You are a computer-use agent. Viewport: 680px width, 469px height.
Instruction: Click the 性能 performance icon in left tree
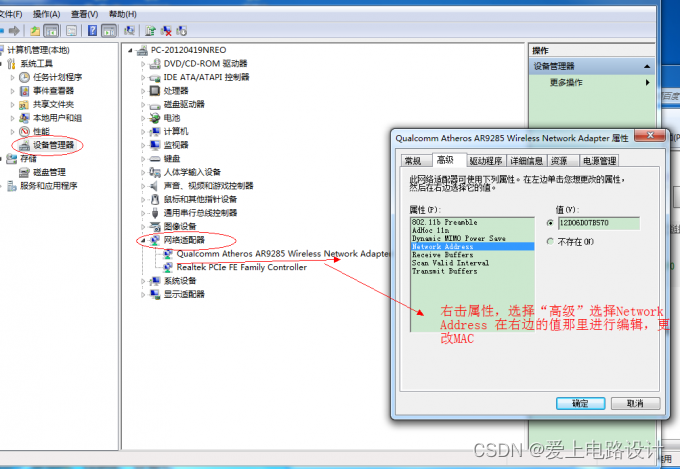tap(24, 131)
